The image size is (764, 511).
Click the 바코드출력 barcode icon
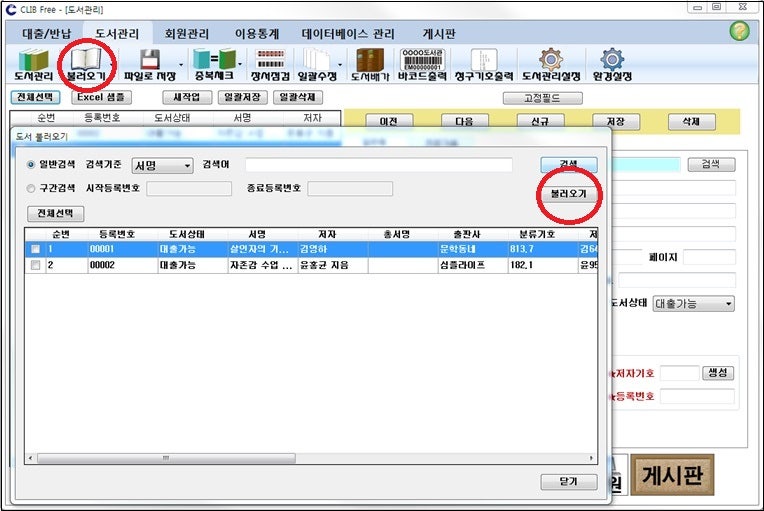(422, 64)
